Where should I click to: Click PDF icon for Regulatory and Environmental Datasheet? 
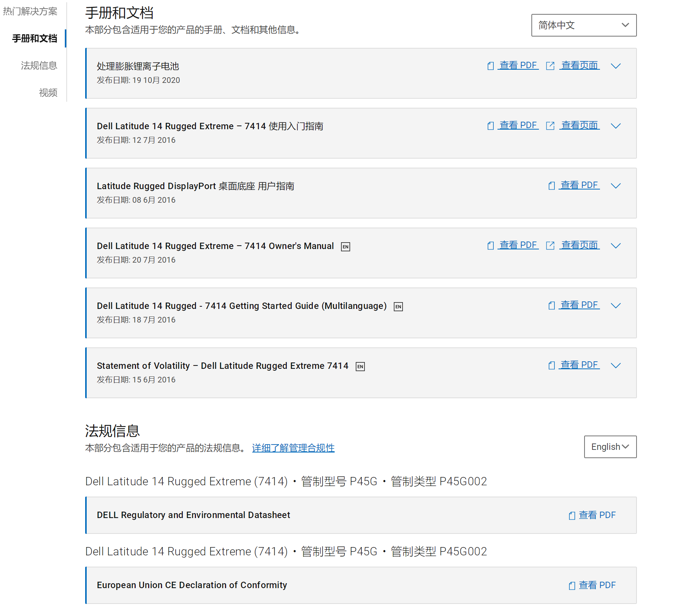coord(572,516)
